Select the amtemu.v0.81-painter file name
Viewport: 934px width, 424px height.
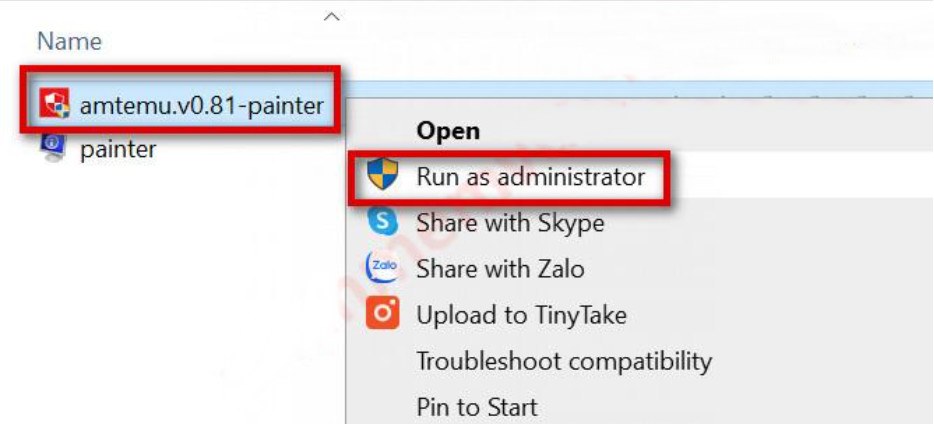(x=200, y=103)
